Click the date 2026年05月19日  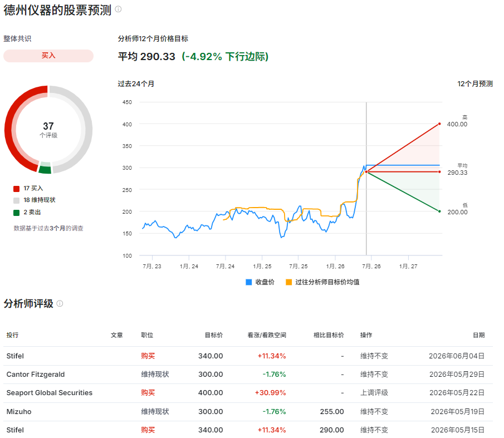[457, 412]
